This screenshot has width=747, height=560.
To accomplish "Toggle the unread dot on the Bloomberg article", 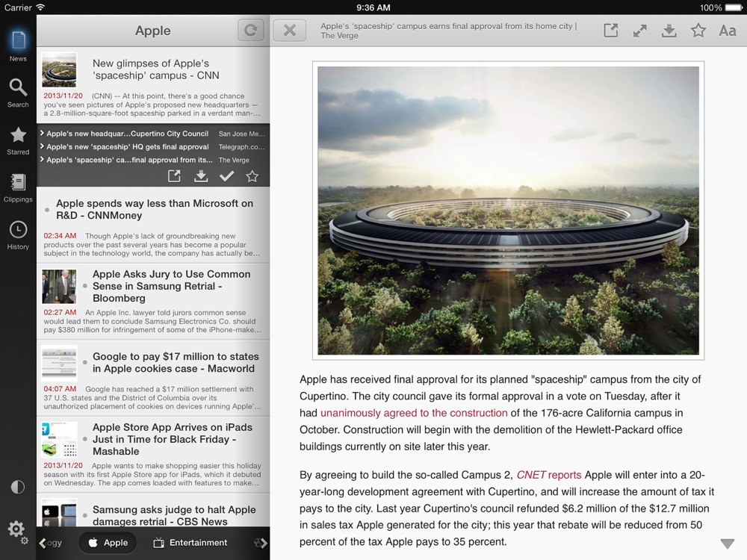I will 85,286.
